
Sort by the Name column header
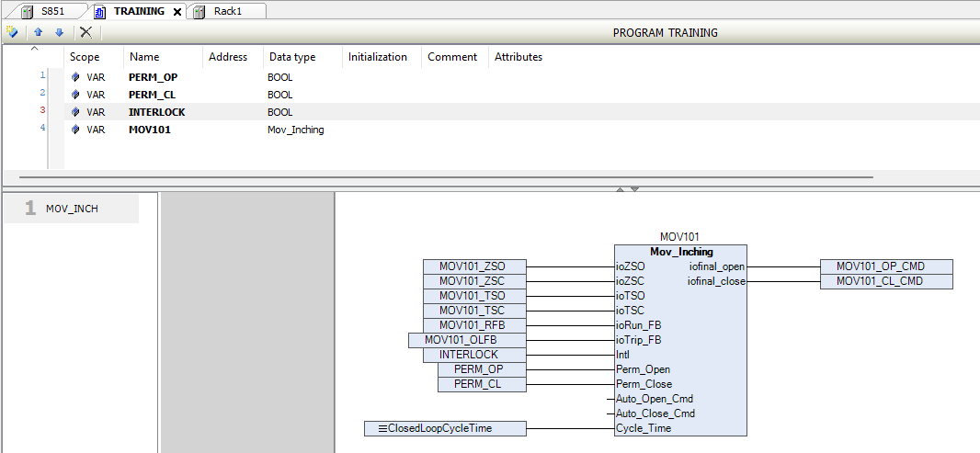(144, 57)
